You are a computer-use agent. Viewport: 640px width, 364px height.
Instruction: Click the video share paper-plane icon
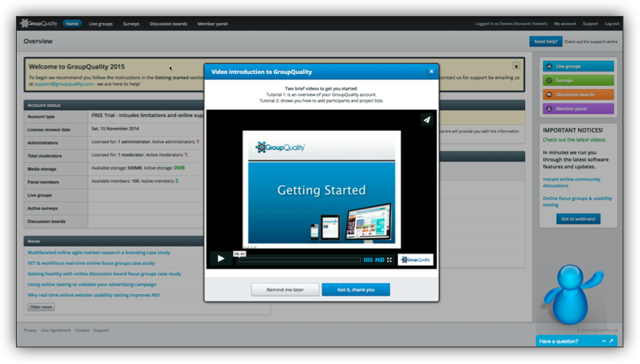point(427,120)
